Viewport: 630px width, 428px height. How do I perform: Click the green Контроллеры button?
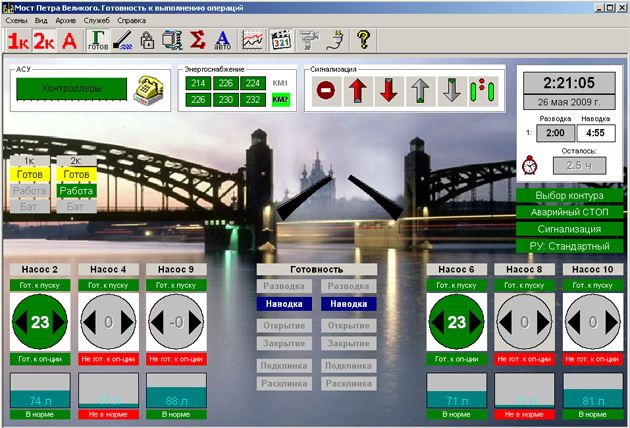pyautogui.click(x=70, y=89)
